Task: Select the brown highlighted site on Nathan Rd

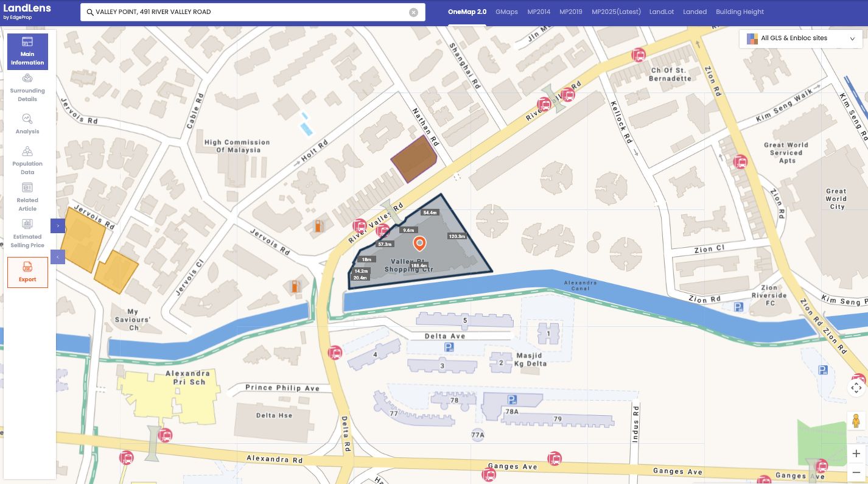Action: tap(413, 160)
